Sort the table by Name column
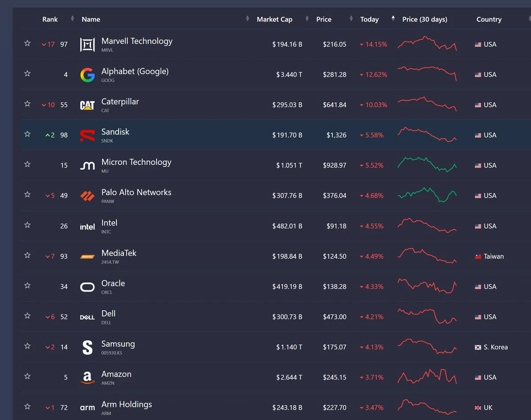Screen dimensions: 531x420 91,19
